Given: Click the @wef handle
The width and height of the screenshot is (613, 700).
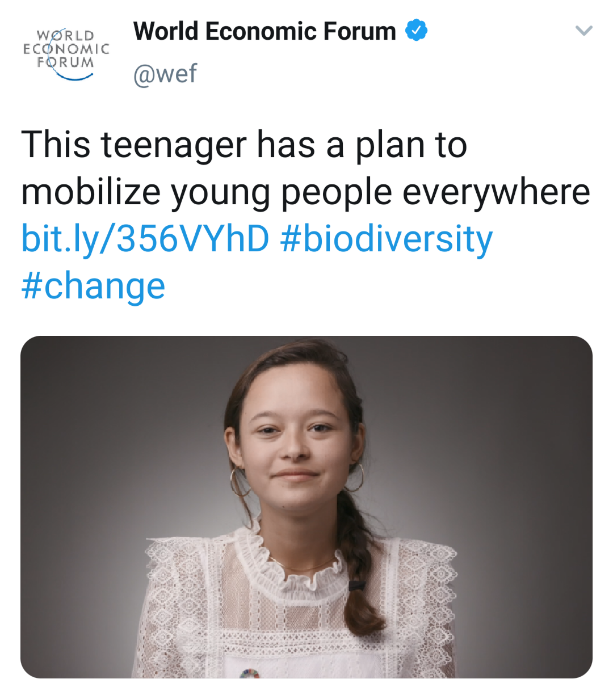Looking at the screenshot, I should tap(165, 74).
